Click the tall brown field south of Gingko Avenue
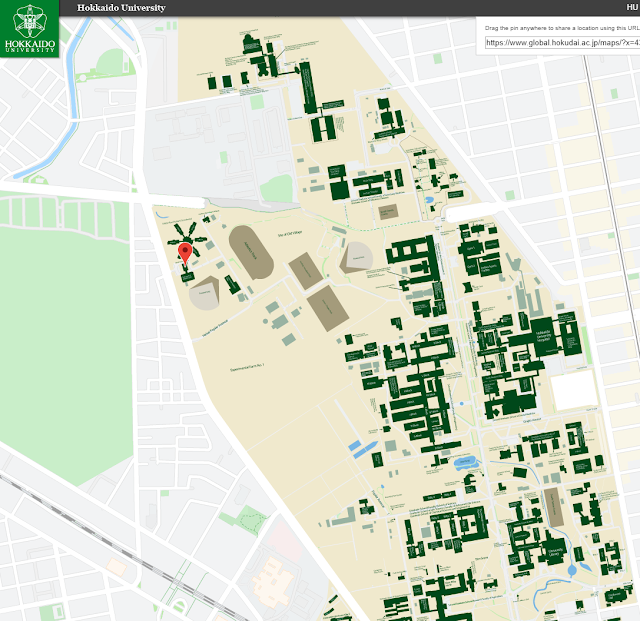Image resolution: width=640 pixels, height=621 pixels. 554,507
